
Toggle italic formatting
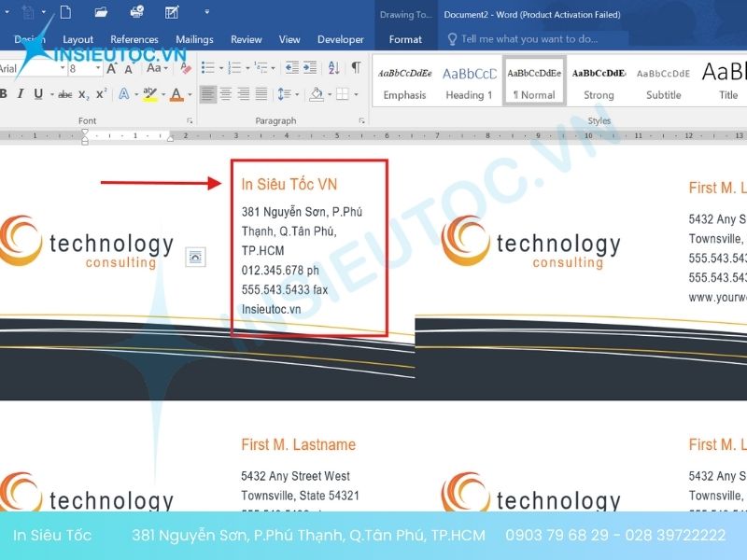(21, 94)
